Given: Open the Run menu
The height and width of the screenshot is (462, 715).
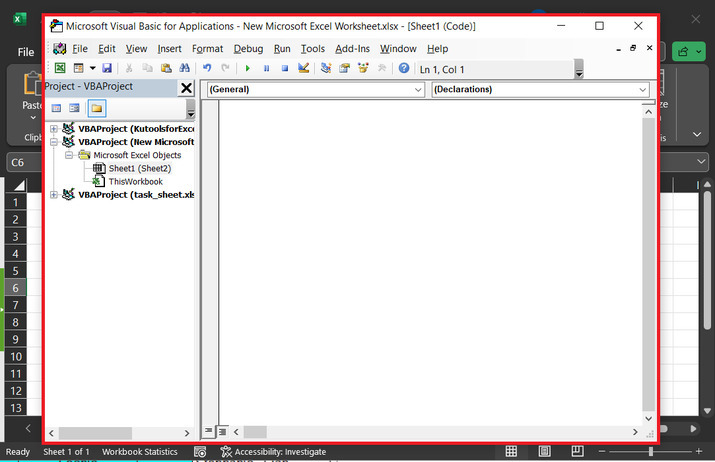Looking at the screenshot, I should click(x=282, y=49).
